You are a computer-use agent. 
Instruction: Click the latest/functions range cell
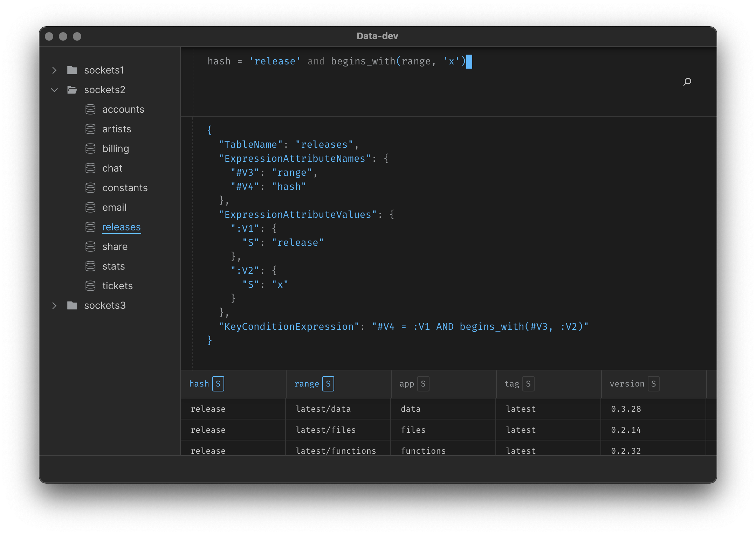(338, 448)
